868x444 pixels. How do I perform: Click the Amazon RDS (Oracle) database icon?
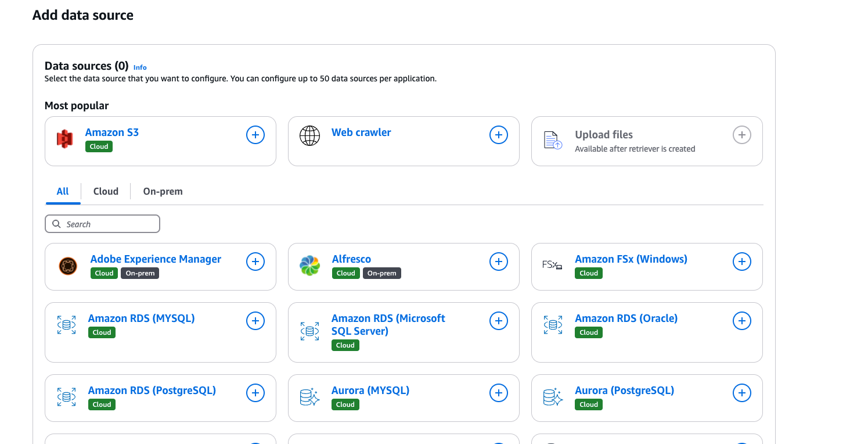pyautogui.click(x=553, y=325)
